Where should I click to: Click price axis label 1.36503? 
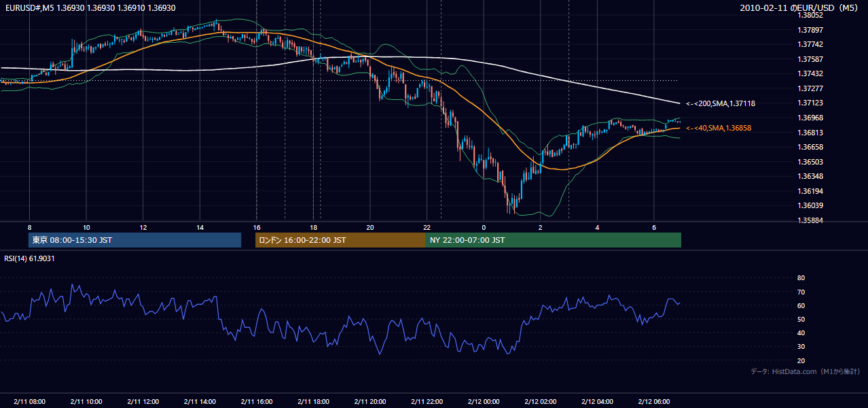pos(811,162)
